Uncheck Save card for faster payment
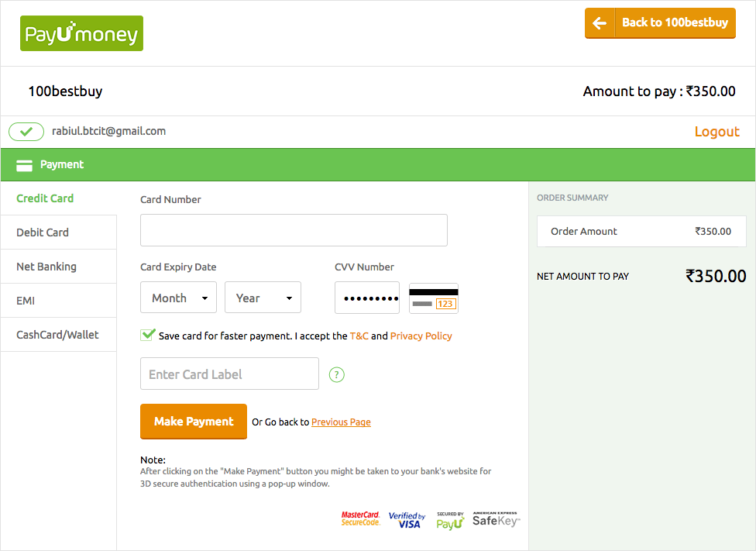This screenshot has height=551, width=756. click(x=147, y=335)
